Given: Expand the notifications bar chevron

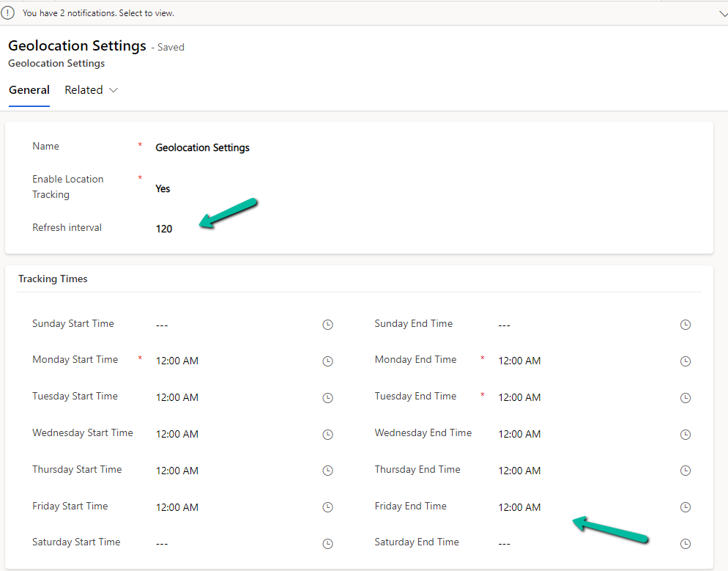Looking at the screenshot, I should 721,13.
